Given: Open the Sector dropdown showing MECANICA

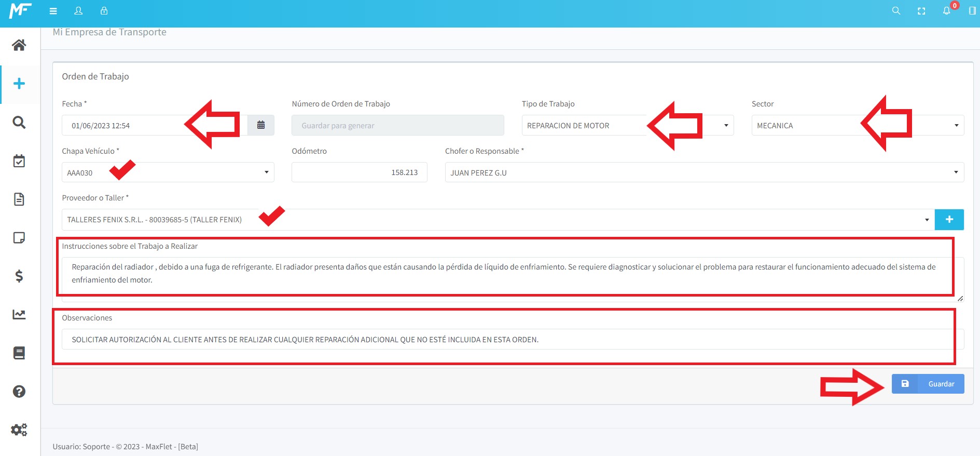Looking at the screenshot, I should pyautogui.click(x=956, y=125).
